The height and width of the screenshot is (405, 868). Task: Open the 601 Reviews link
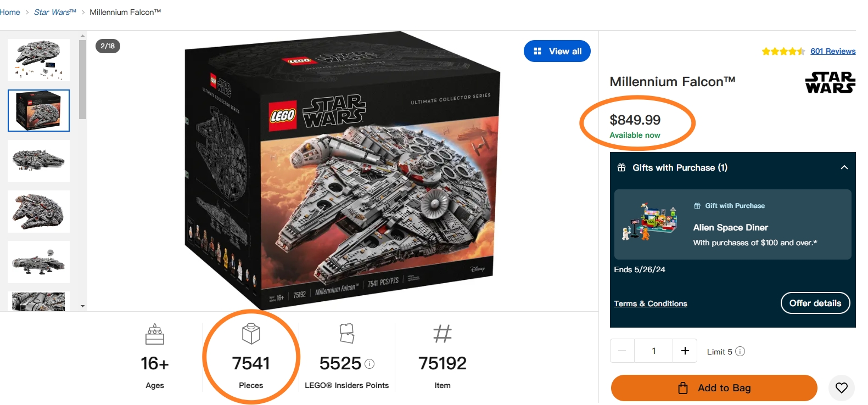pyautogui.click(x=832, y=51)
